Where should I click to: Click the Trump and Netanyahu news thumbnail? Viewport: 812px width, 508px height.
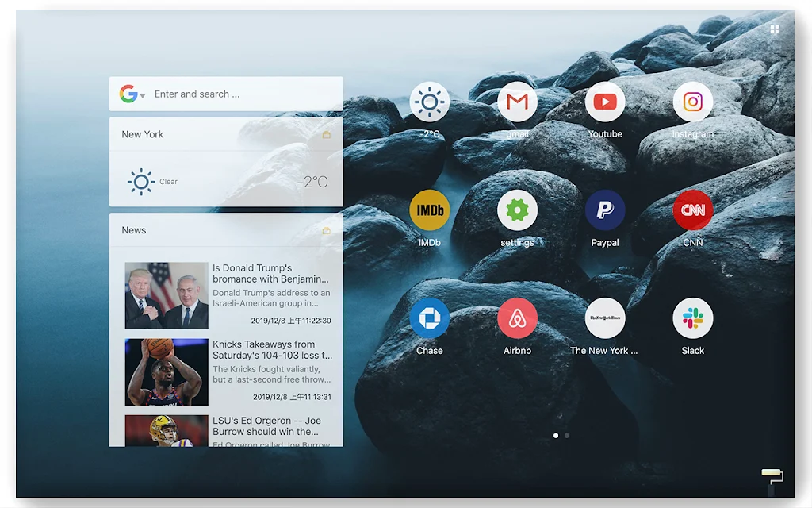167,295
